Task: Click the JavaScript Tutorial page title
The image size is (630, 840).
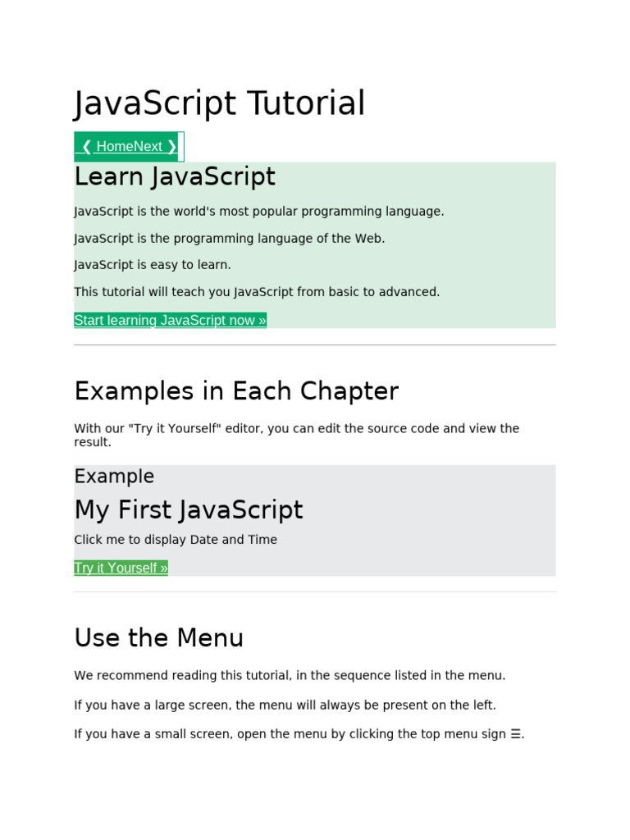Action: 219,104
